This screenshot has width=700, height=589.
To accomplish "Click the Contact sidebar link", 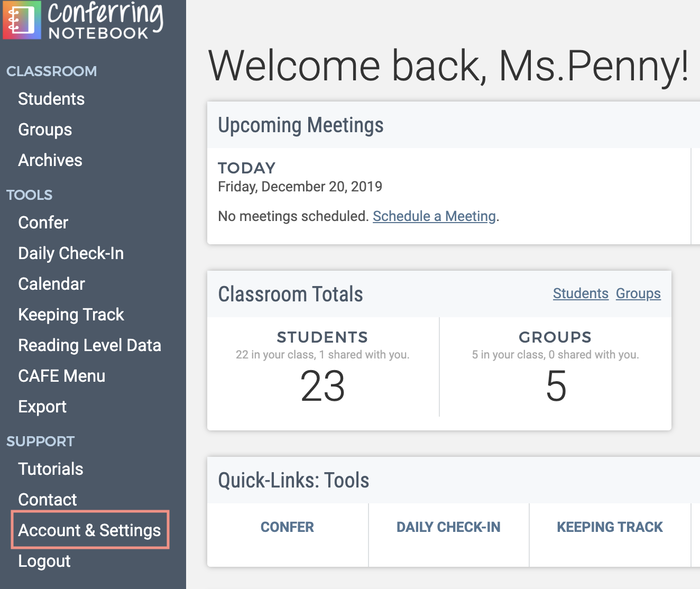I will [48, 500].
